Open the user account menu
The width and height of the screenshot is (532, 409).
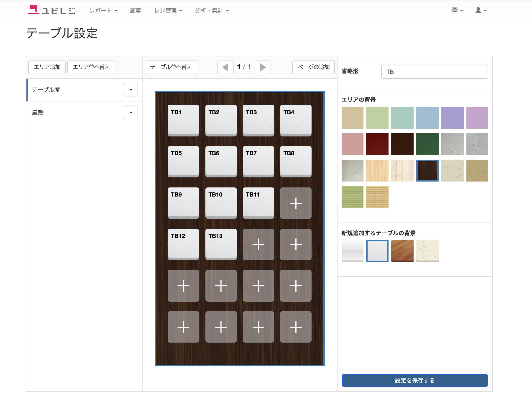click(481, 10)
